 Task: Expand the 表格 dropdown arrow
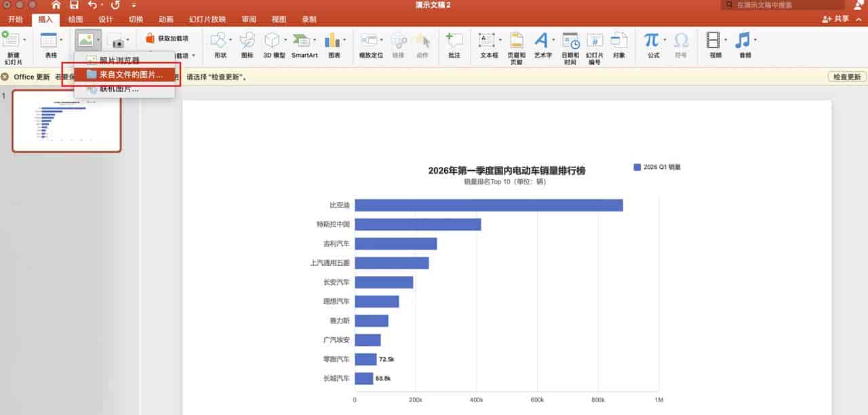[61, 40]
